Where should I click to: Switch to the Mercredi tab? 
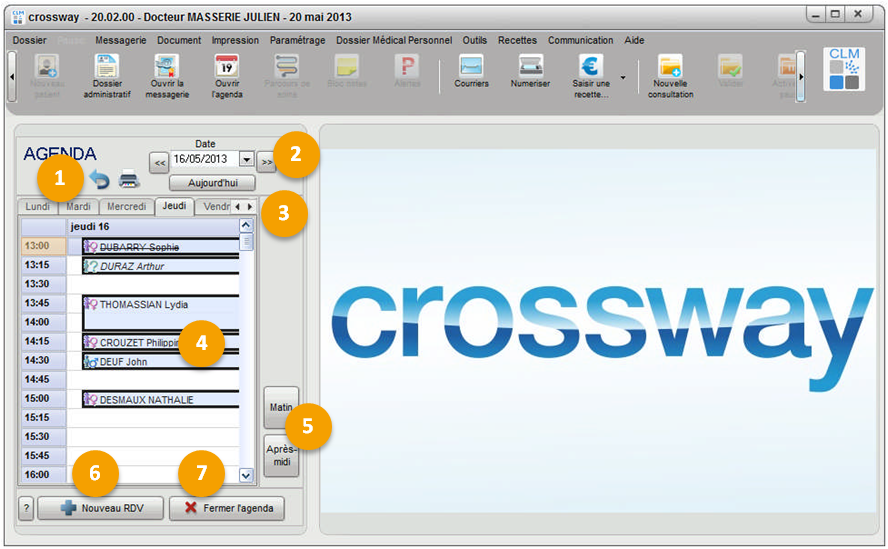(126, 207)
